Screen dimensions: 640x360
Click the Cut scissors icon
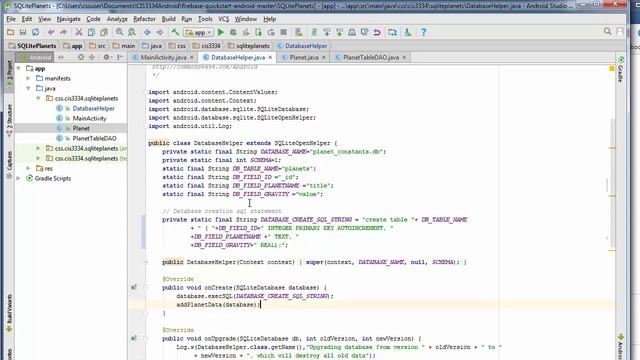point(79,32)
